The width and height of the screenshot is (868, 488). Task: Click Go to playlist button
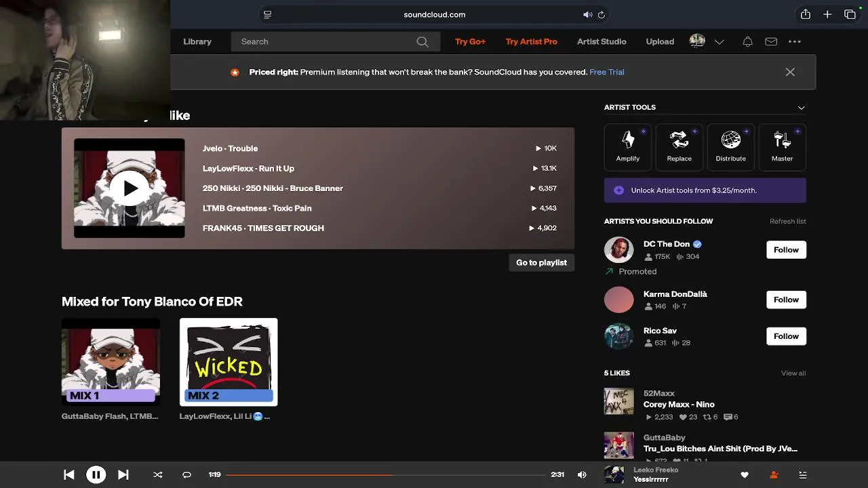click(541, 262)
